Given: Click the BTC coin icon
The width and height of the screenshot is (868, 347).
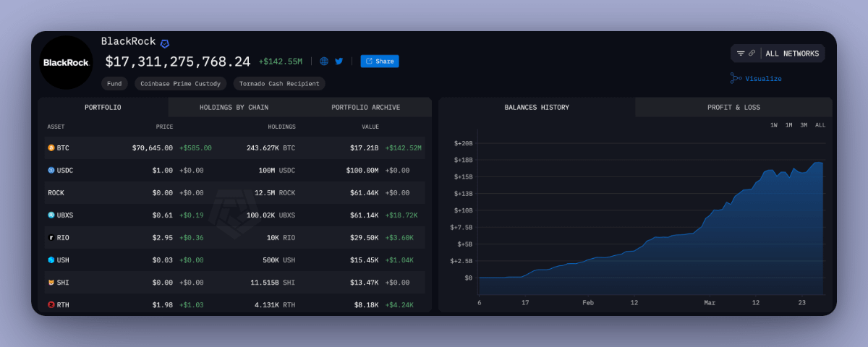Looking at the screenshot, I should [51, 147].
